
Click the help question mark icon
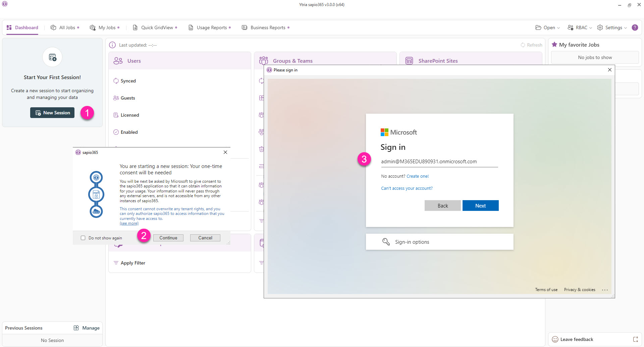pos(635,27)
